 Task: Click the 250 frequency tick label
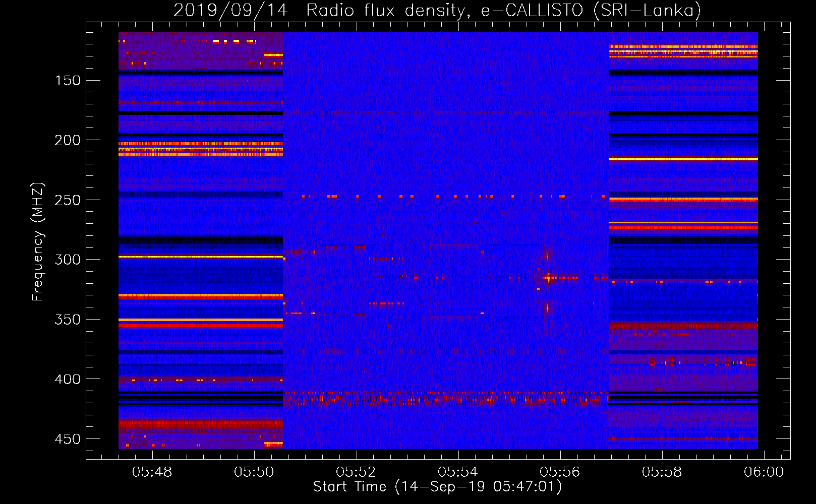pyautogui.click(x=68, y=200)
